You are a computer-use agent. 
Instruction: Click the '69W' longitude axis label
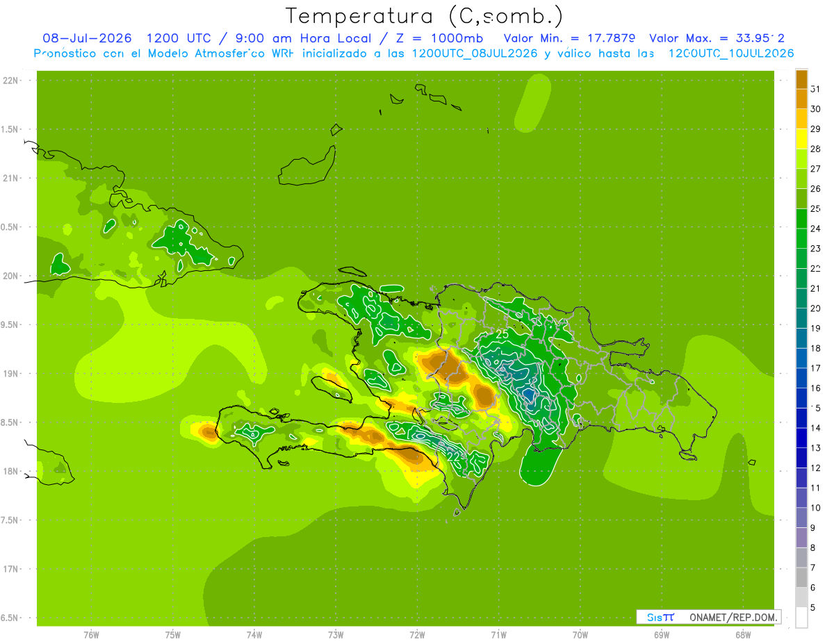pos(662,635)
